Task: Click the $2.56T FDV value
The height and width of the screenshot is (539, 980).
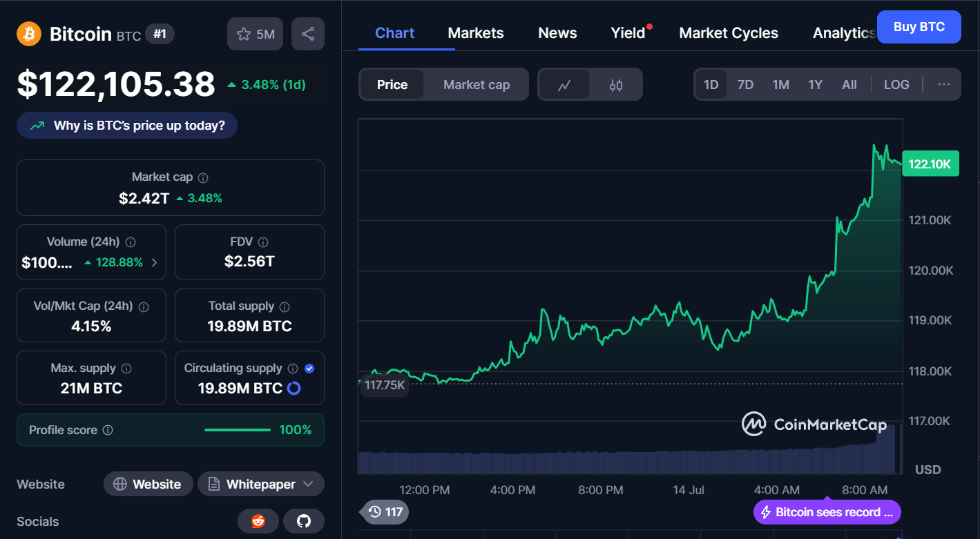Action: pyautogui.click(x=249, y=262)
